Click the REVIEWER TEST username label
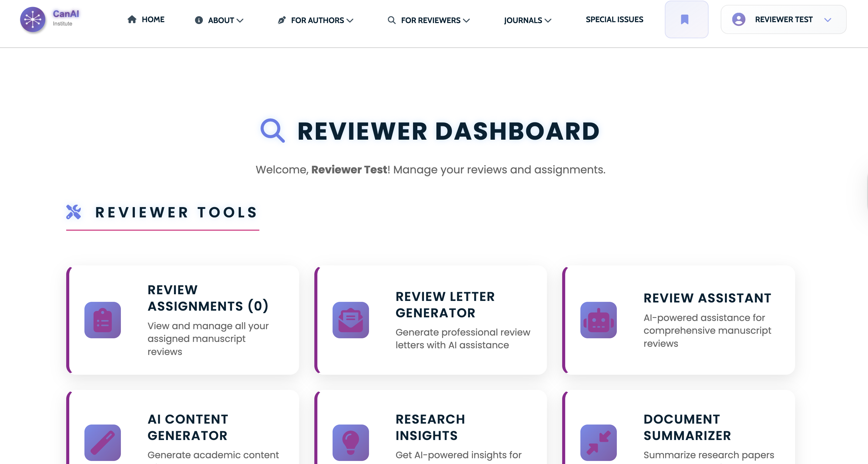Image resolution: width=868 pixels, height=464 pixels. click(x=784, y=19)
